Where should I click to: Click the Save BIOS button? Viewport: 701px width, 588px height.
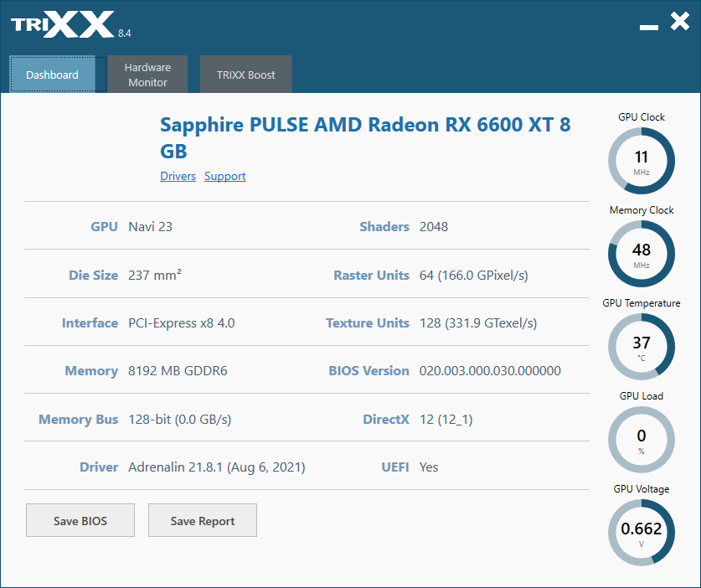[80, 520]
